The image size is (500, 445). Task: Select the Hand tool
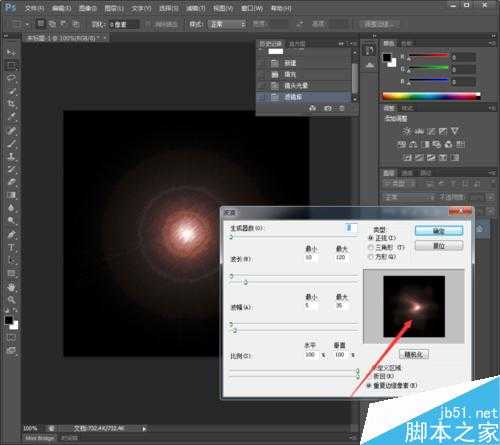point(11,287)
